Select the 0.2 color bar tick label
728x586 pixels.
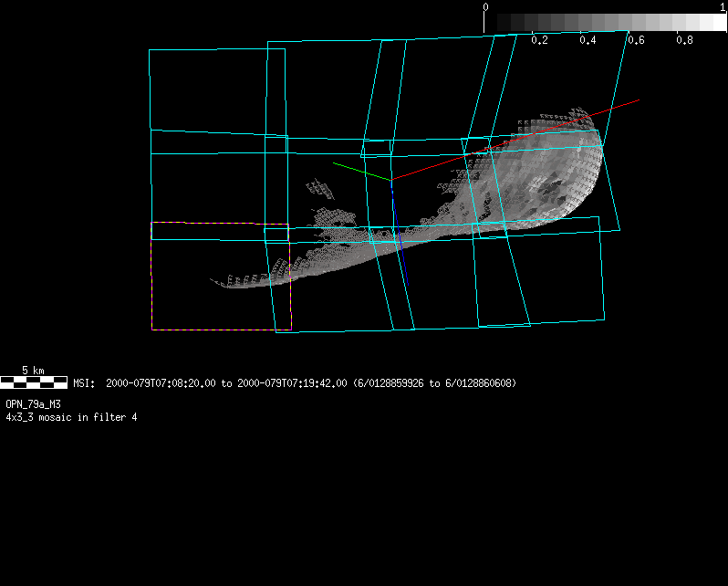pos(539,41)
